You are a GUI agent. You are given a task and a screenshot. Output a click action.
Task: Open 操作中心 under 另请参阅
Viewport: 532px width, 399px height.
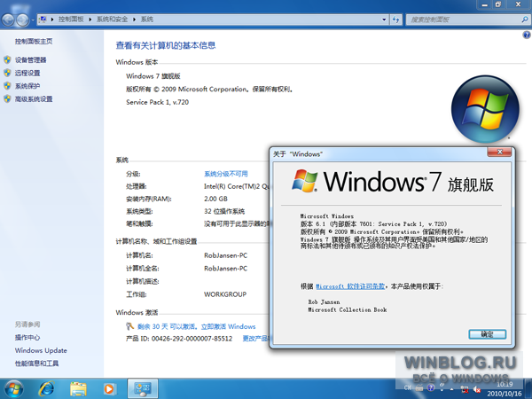[x=27, y=338]
